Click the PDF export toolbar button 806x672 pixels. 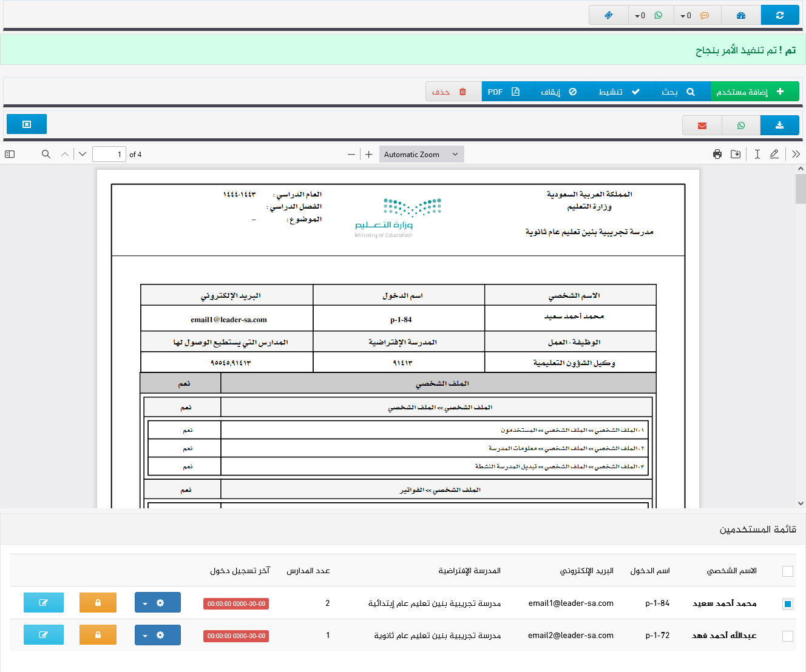tap(504, 92)
